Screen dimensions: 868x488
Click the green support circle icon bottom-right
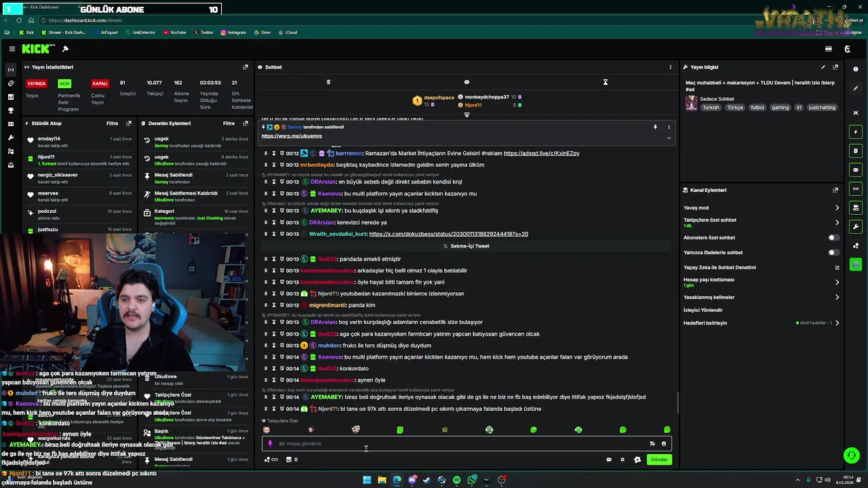pos(851,455)
